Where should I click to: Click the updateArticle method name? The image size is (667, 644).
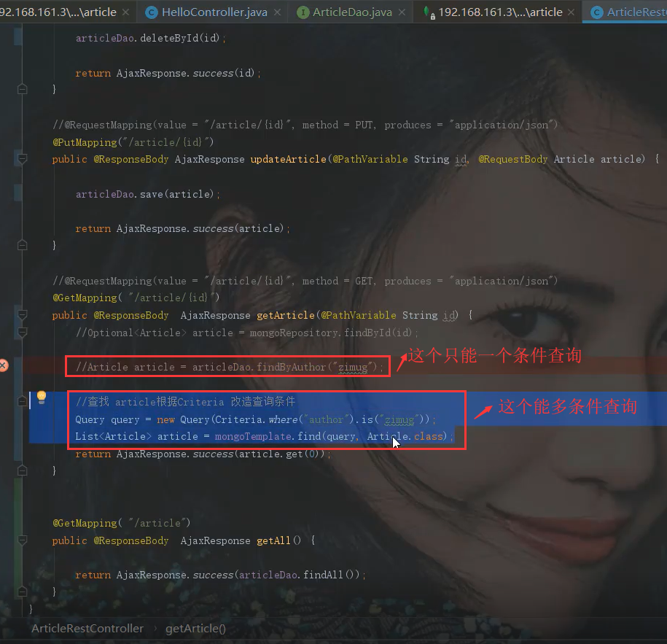[288, 159]
